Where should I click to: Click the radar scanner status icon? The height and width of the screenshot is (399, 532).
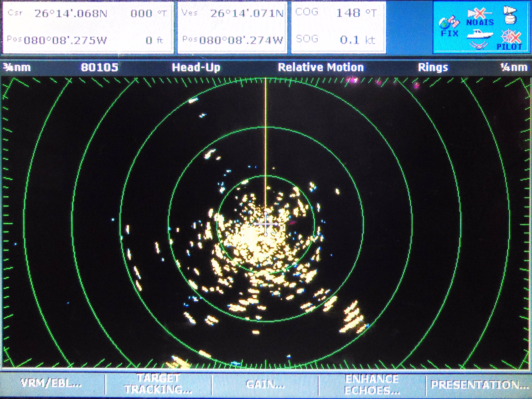pyautogui.click(x=510, y=15)
